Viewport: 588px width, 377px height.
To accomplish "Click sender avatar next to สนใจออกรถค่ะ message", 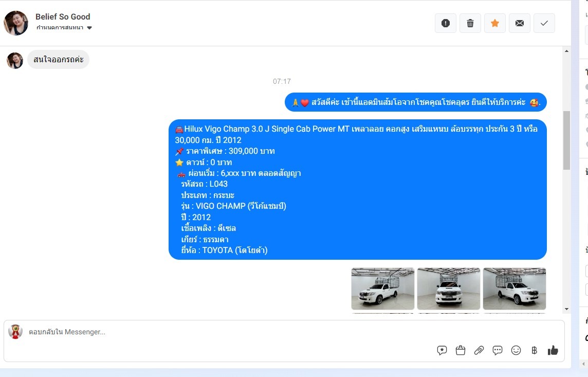I will pos(15,60).
